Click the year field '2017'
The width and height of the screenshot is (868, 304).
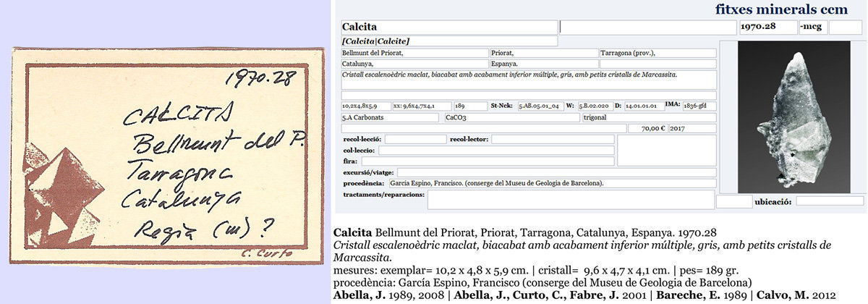(692, 128)
